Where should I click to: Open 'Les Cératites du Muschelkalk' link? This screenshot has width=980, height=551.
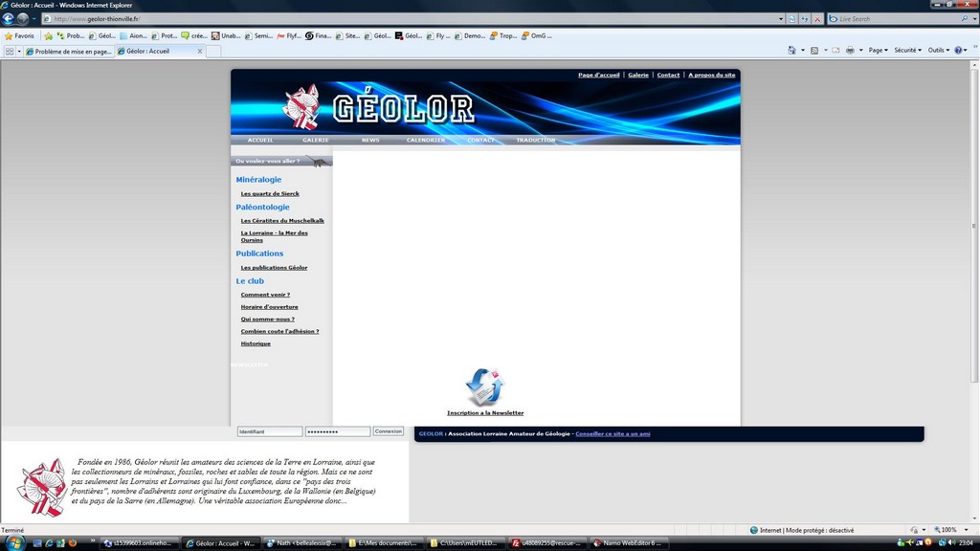click(282, 221)
